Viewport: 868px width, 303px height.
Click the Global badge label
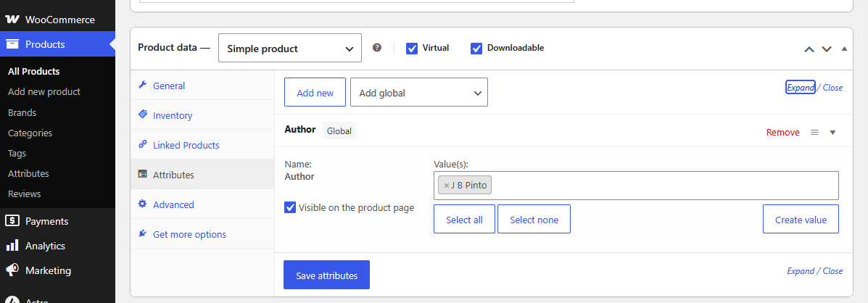[x=339, y=131]
